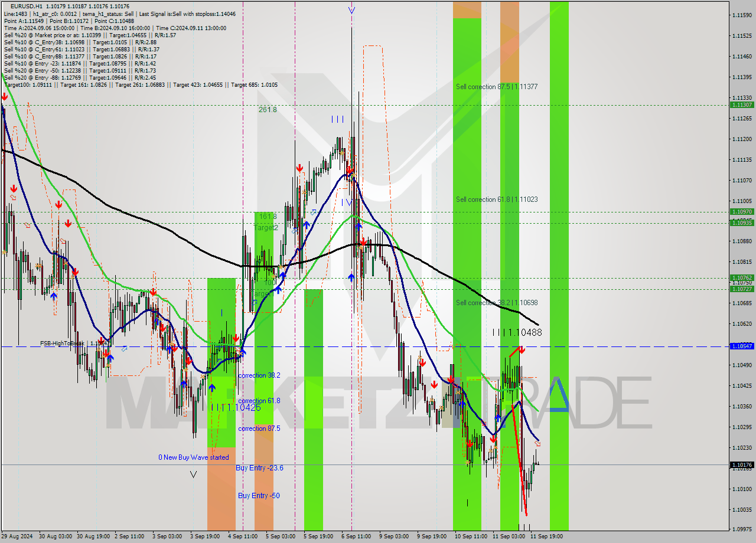
Task: Click the '9 Sep 03:00' time label
Action: pos(394,537)
